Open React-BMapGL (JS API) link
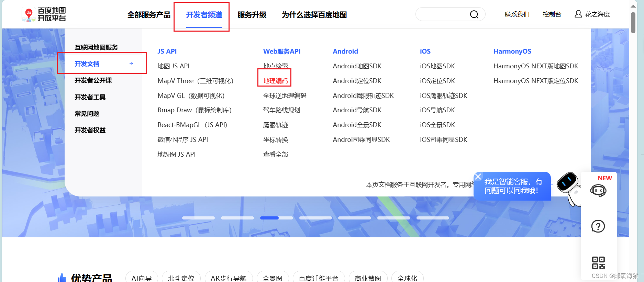Viewport: 644px width, 282px height. (192, 125)
